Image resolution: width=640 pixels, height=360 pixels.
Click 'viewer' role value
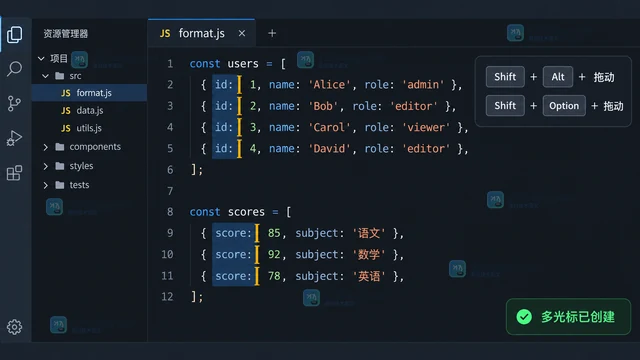click(x=426, y=127)
